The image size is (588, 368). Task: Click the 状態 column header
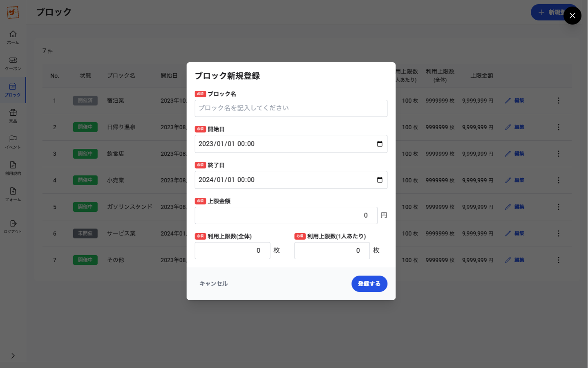[85, 76]
